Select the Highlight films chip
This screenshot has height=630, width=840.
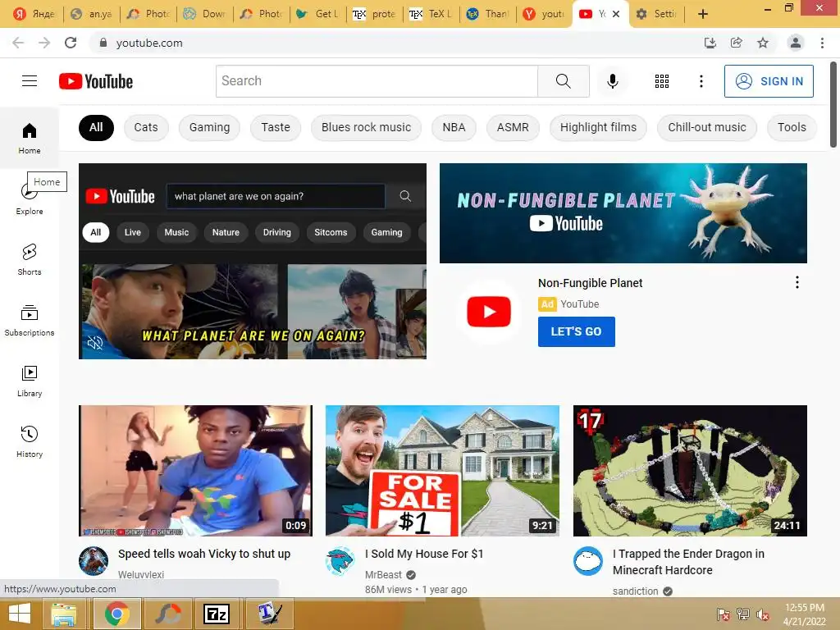pos(598,127)
